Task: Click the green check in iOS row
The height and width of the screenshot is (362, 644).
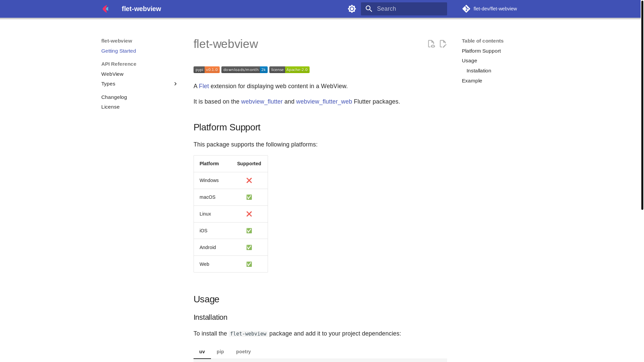Action: coord(249,231)
